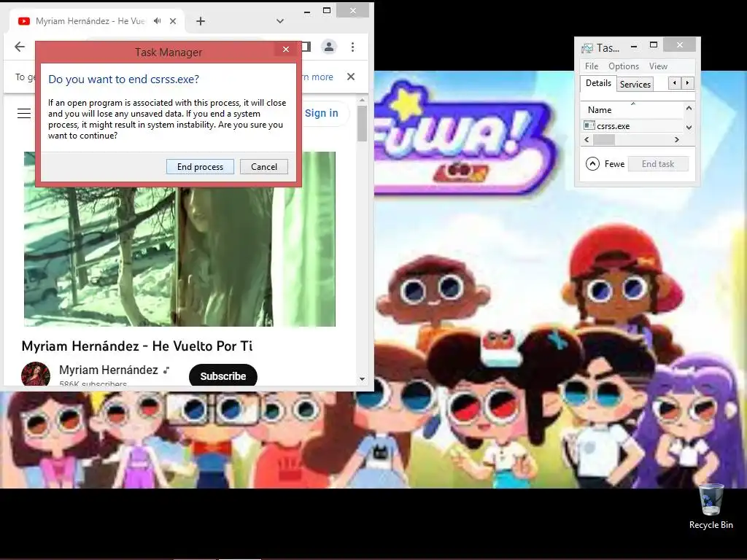The width and height of the screenshot is (747, 560).
Task: Click the Learn more link
Action: click(x=318, y=77)
